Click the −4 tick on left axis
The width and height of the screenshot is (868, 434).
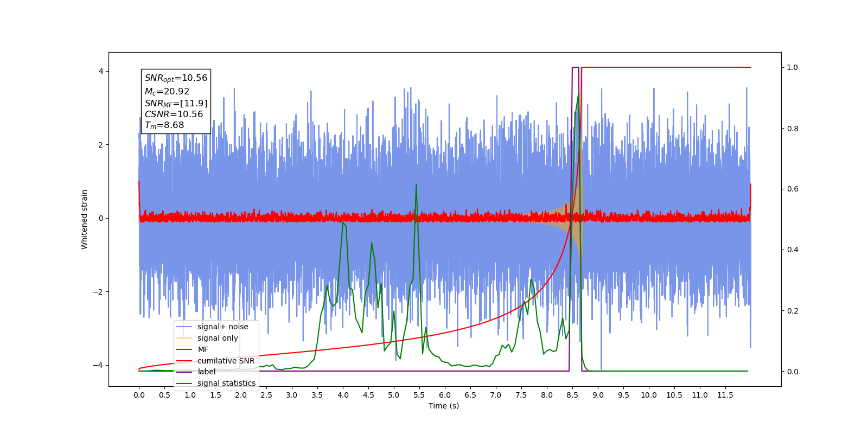[x=98, y=365]
